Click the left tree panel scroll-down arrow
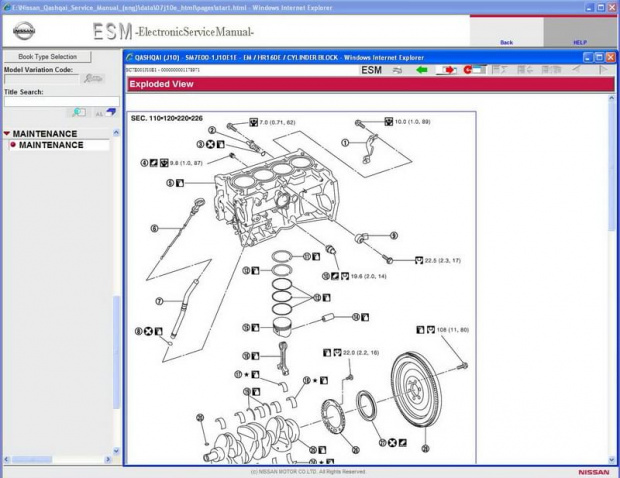The image size is (620, 478). click(116, 450)
